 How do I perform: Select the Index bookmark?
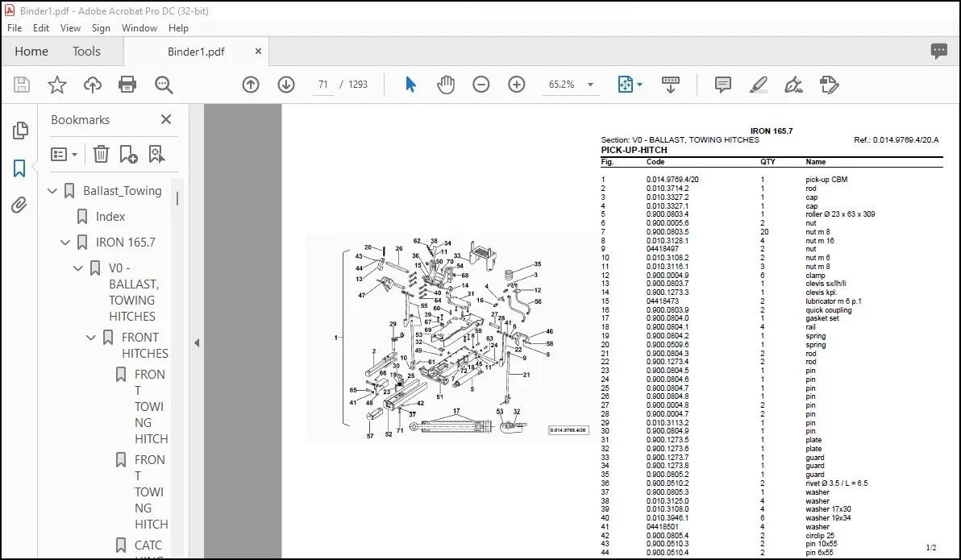(x=110, y=216)
